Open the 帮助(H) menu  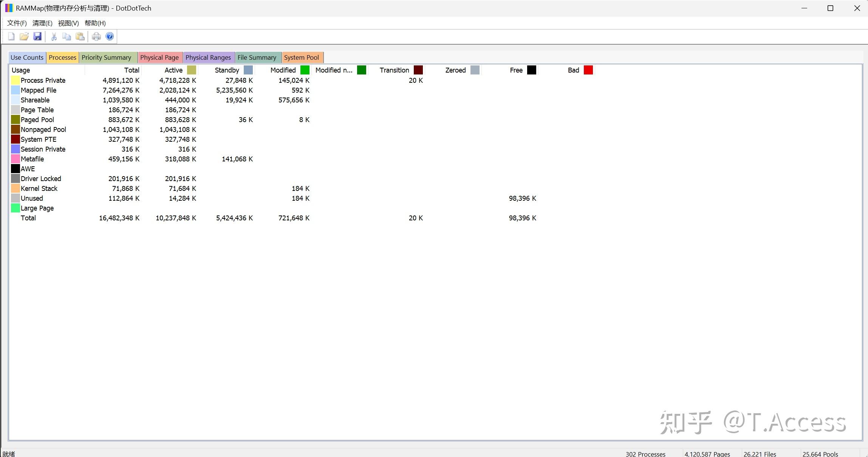(95, 23)
